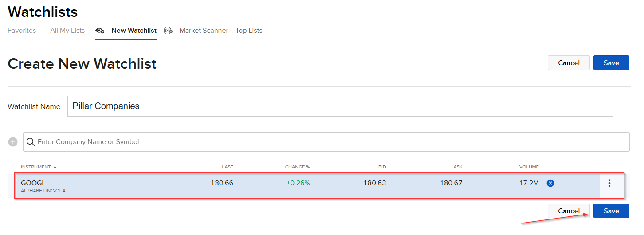Remove GOOGL with the blue X icon
This screenshot has height=235, width=644.
click(550, 183)
